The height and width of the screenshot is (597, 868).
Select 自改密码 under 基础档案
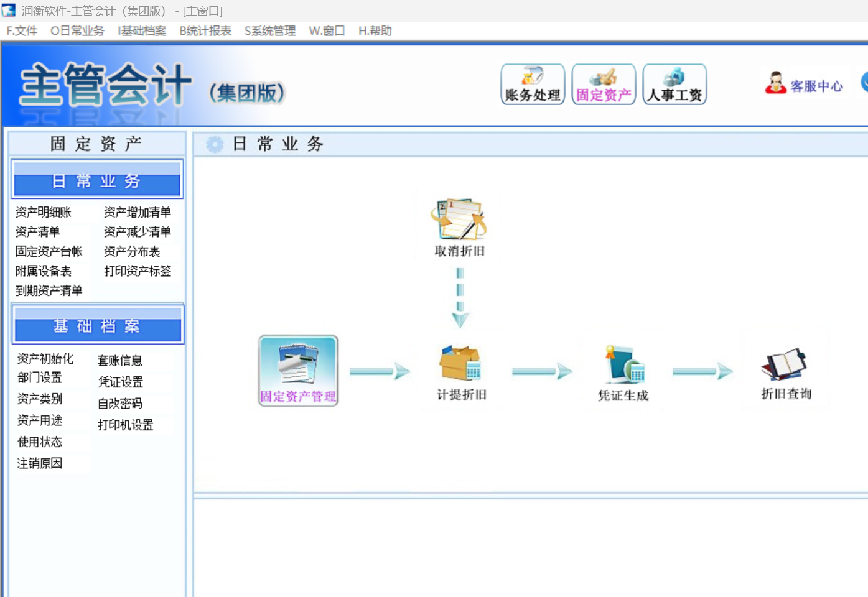pyautogui.click(x=120, y=404)
